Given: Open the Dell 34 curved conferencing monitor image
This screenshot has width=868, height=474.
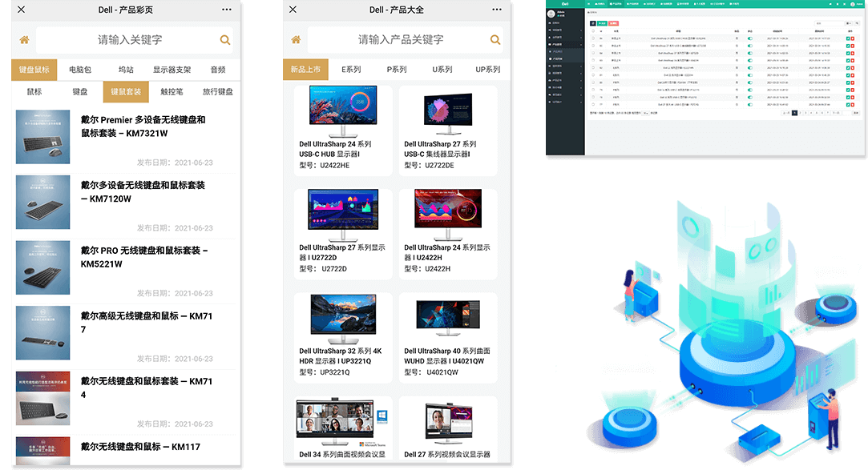Looking at the screenshot, I should (343, 422).
